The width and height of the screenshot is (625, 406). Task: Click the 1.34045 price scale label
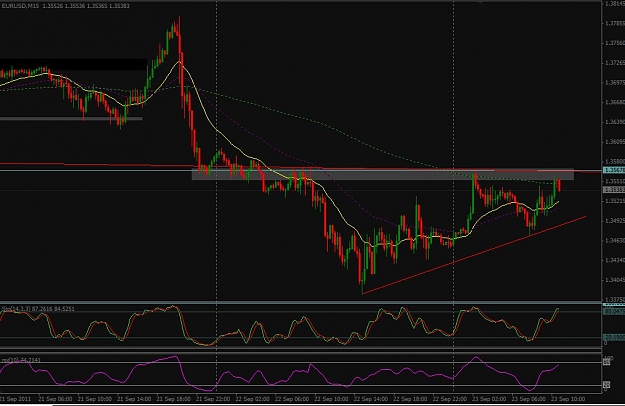click(615, 280)
